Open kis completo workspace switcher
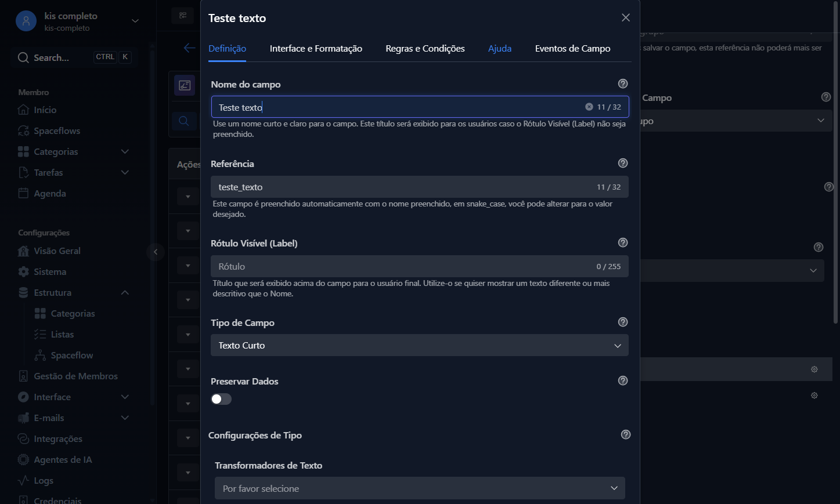This screenshot has height=504, width=840. [135, 21]
